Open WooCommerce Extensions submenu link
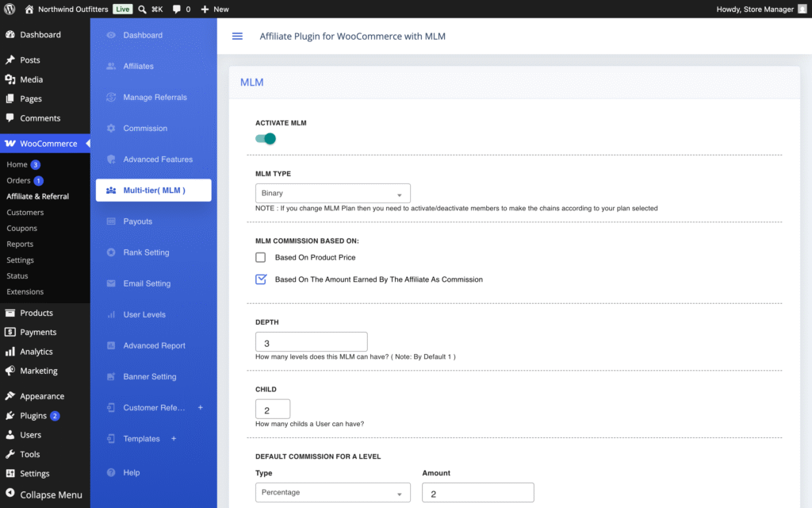Viewport: 812px width, 508px height. point(25,292)
